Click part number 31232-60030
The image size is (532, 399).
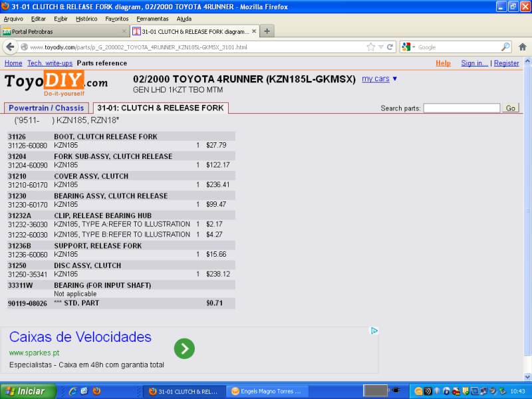27,235
